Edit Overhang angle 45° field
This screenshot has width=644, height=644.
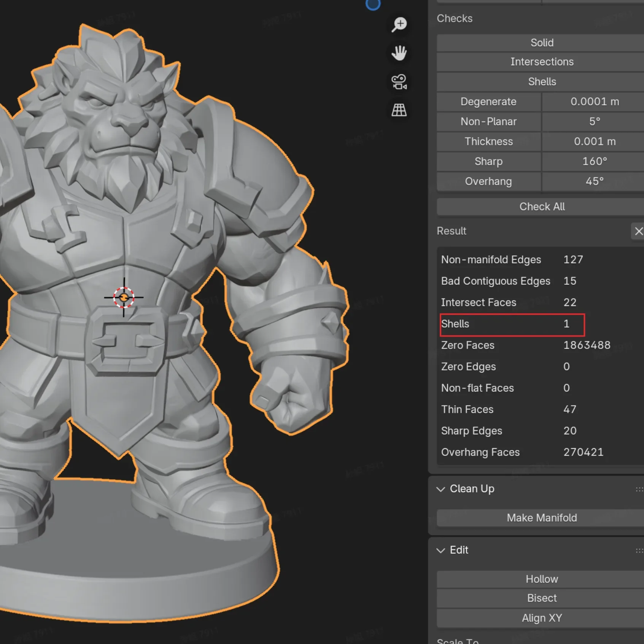point(593,181)
